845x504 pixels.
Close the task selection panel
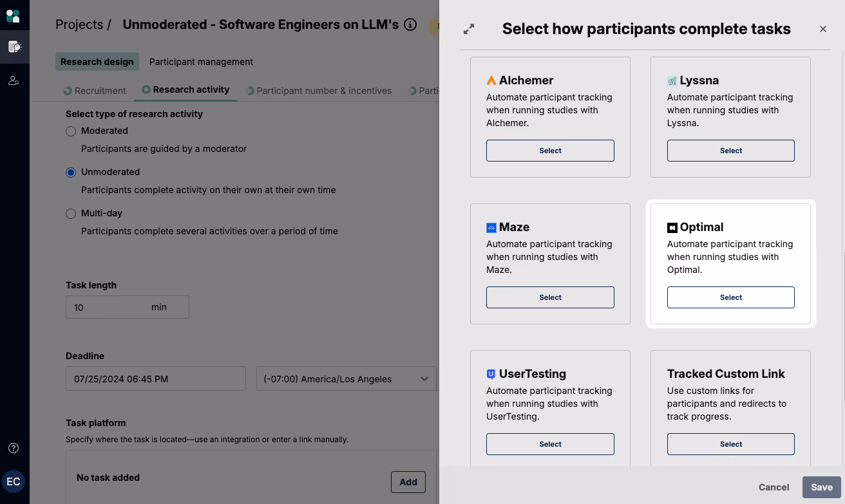pyautogui.click(x=823, y=29)
